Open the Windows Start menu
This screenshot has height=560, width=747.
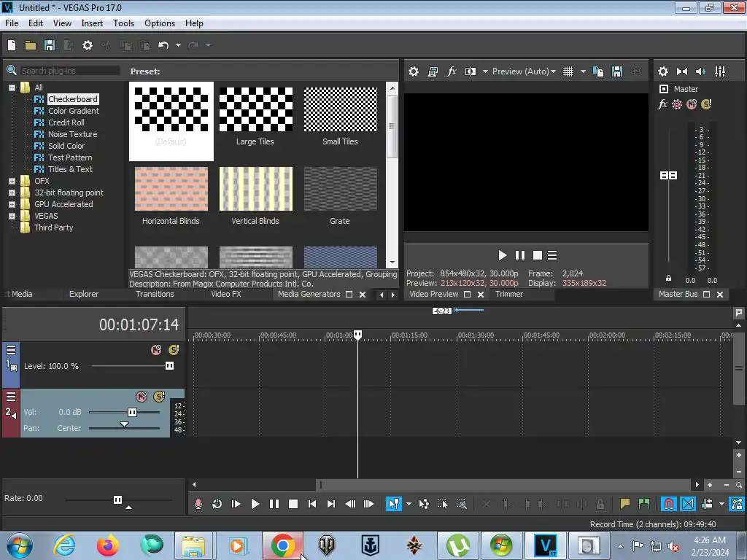tap(20, 545)
